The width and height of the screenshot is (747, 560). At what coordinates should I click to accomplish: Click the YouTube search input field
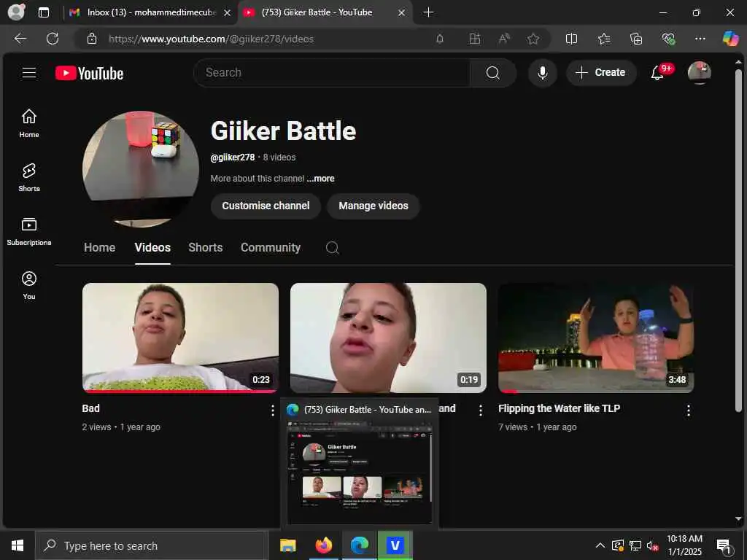tap(332, 73)
